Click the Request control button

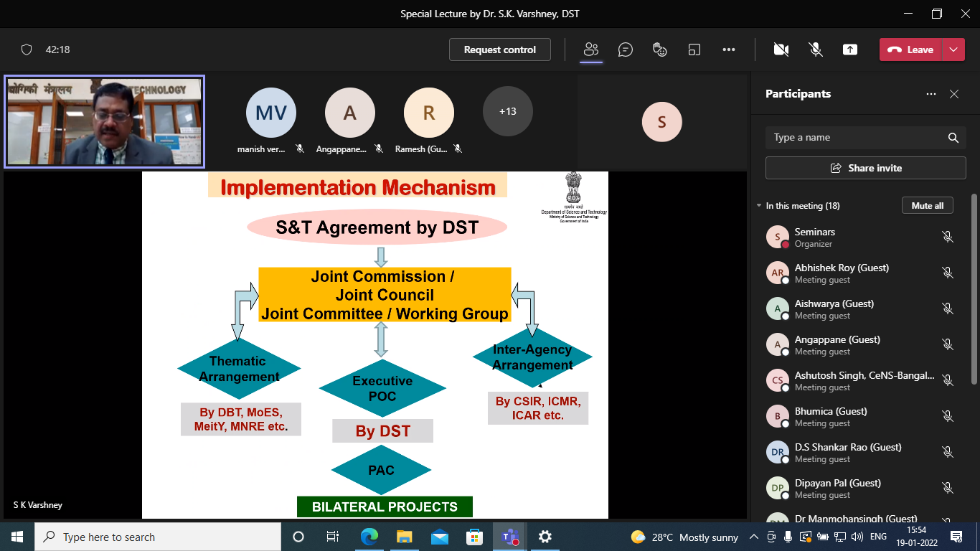point(500,50)
